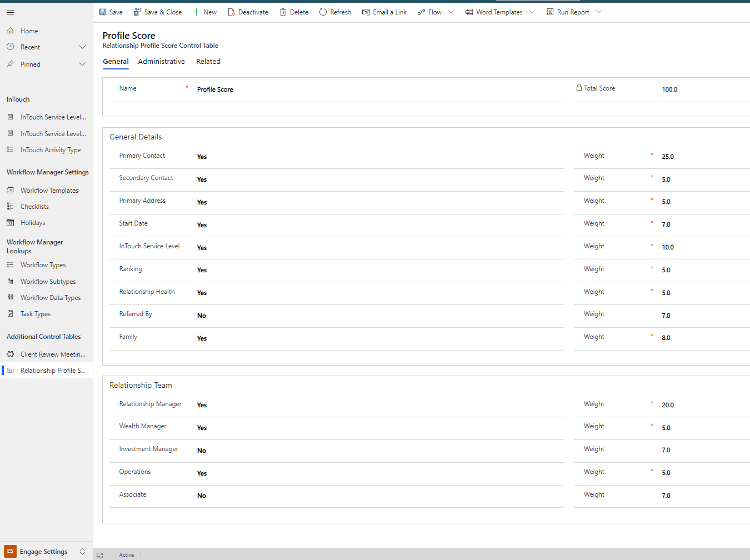Click Save & Close
This screenshot has height=560, width=750.
tap(158, 12)
